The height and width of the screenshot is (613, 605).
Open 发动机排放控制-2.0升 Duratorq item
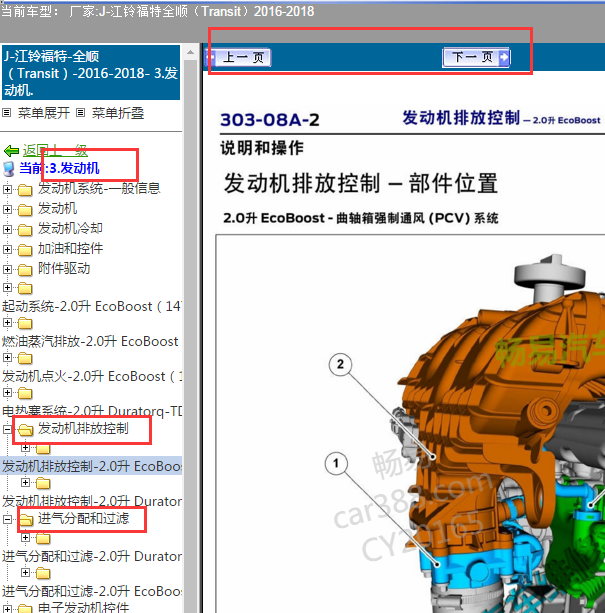point(91,501)
